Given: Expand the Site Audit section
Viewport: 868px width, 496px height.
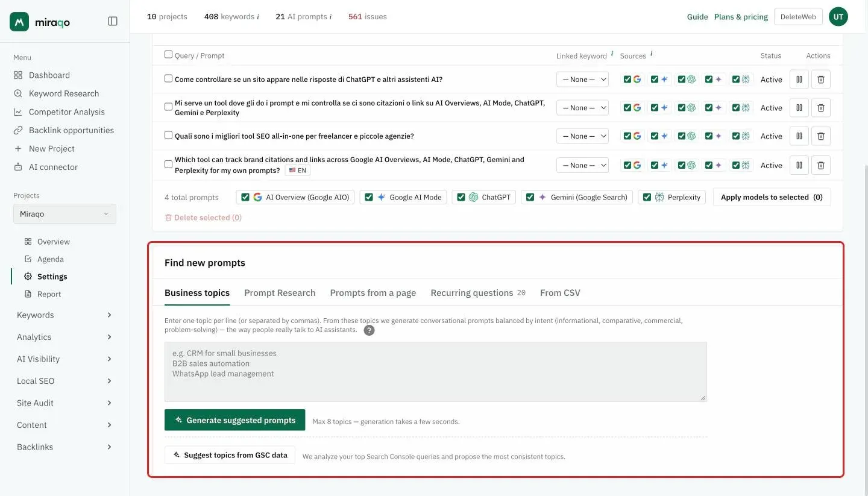Looking at the screenshot, I should click(64, 403).
